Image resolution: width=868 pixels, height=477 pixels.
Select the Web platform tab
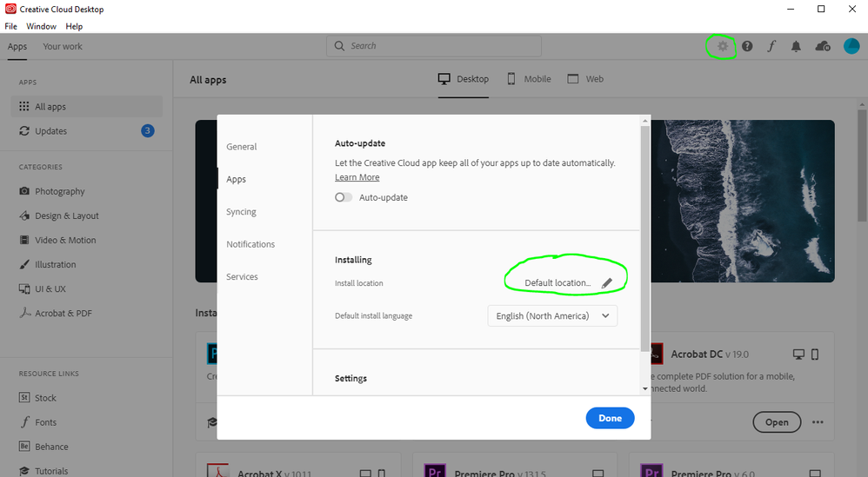pyautogui.click(x=585, y=79)
